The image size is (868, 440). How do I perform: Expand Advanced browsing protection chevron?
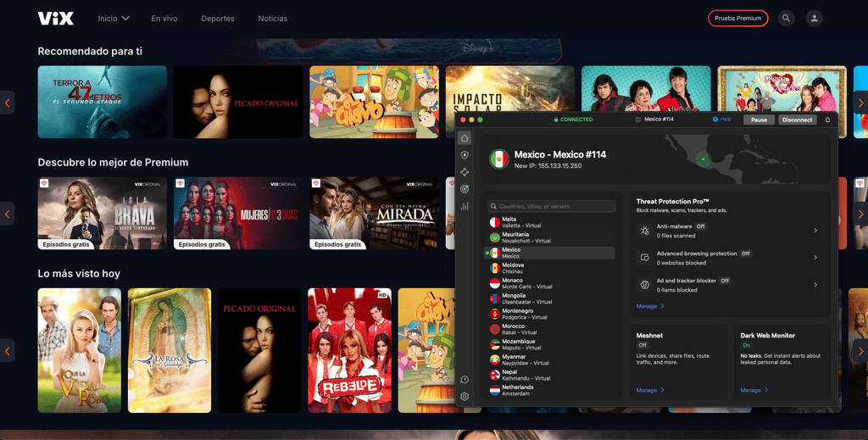(x=815, y=258)
